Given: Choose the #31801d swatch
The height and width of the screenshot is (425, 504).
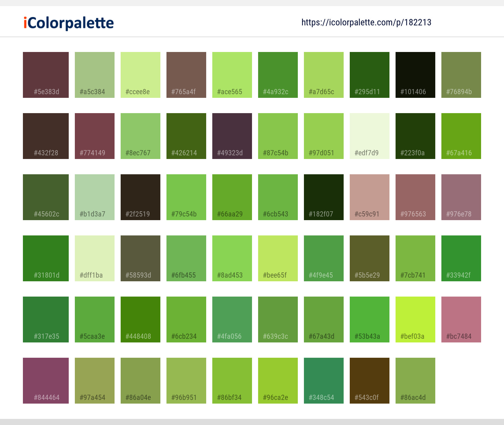Looking at the screenshot, I should pyautogui.click(x=46, y=258).
